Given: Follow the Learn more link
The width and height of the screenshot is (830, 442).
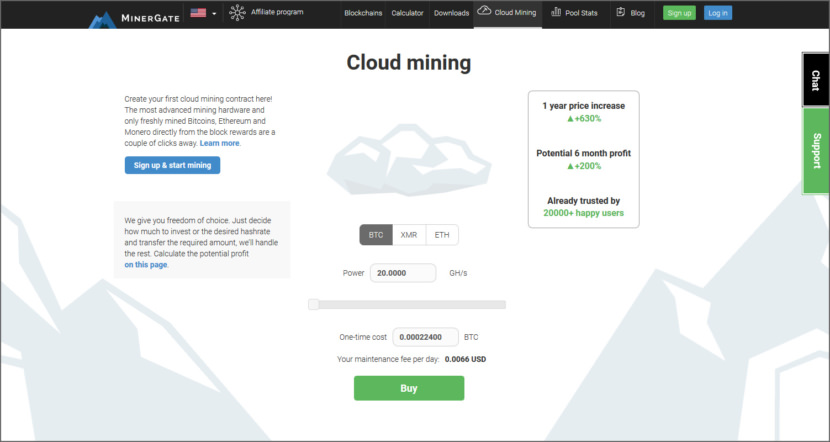Looking at the screenshot, I should tap(220, 143).
